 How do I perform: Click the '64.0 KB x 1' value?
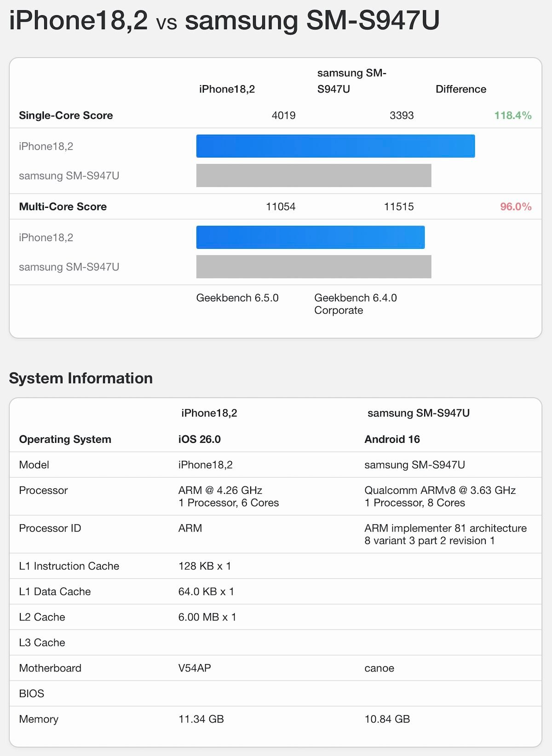pyautogui.click(x=207, y=592)
